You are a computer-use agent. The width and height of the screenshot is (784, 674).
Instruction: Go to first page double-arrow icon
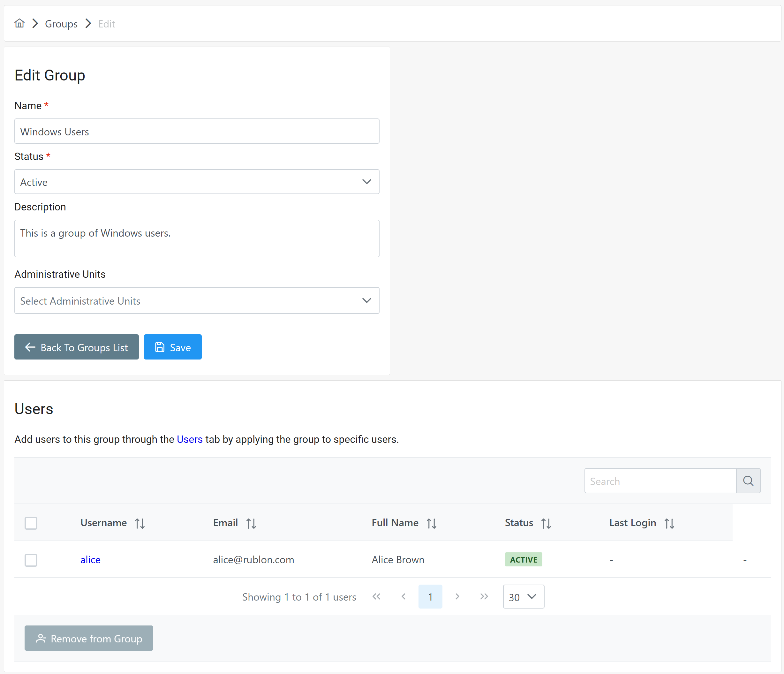click(x=376, y=596)
